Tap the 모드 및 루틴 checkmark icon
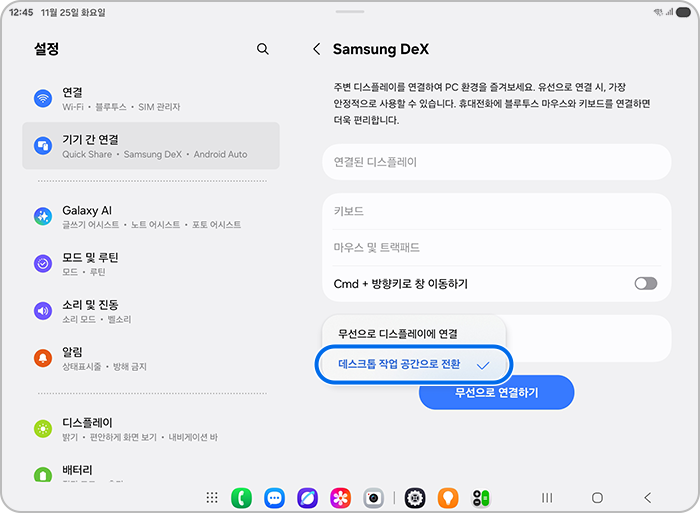 [43, 263]
